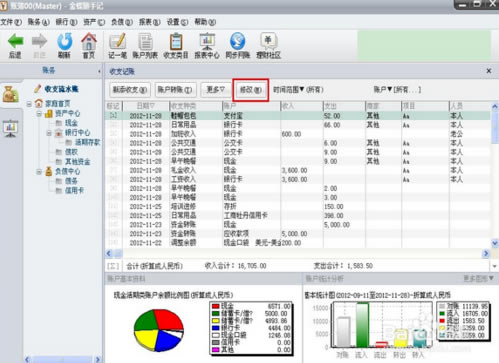
Task: Click the 记一笔 pencil note icon
Action: [117, 41]
